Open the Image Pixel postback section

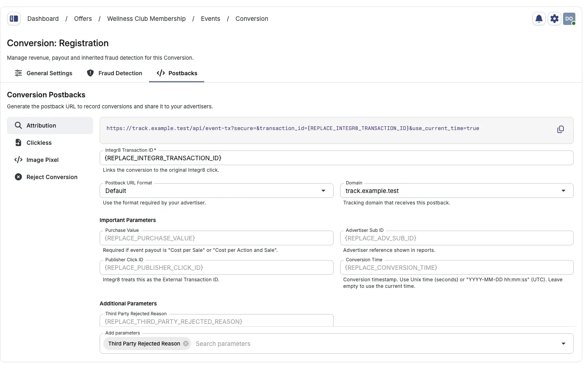coord(50,160)
